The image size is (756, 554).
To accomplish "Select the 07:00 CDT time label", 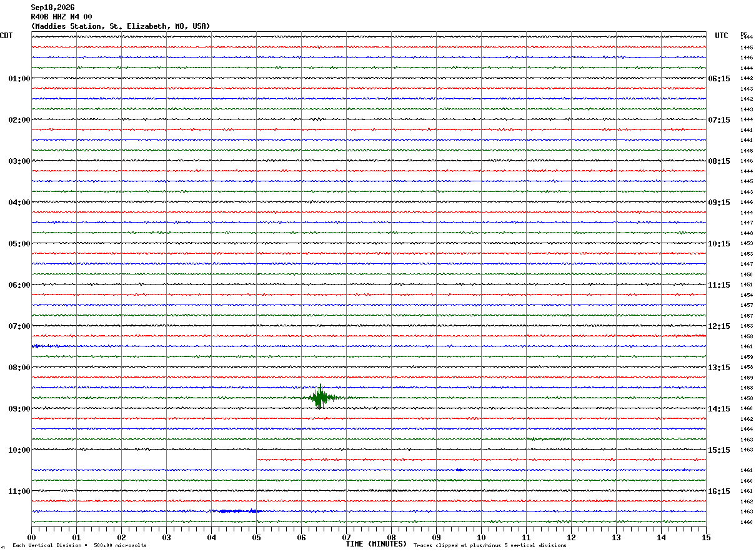I will click(19, 326).
